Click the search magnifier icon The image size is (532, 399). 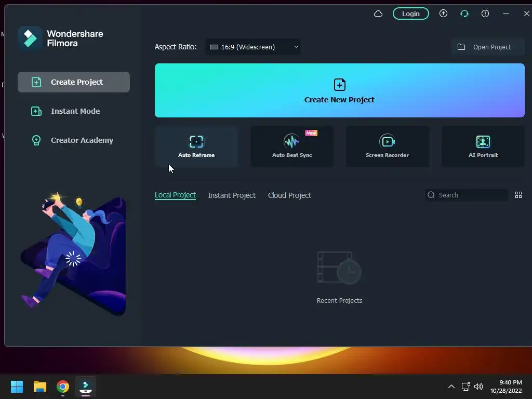[x=431, y=195]
